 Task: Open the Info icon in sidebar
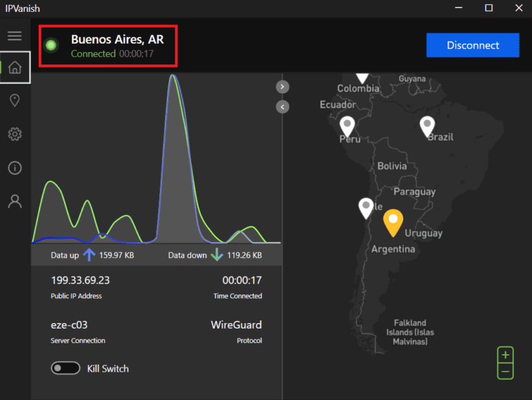pyautogui.click(x=15, y=168)
